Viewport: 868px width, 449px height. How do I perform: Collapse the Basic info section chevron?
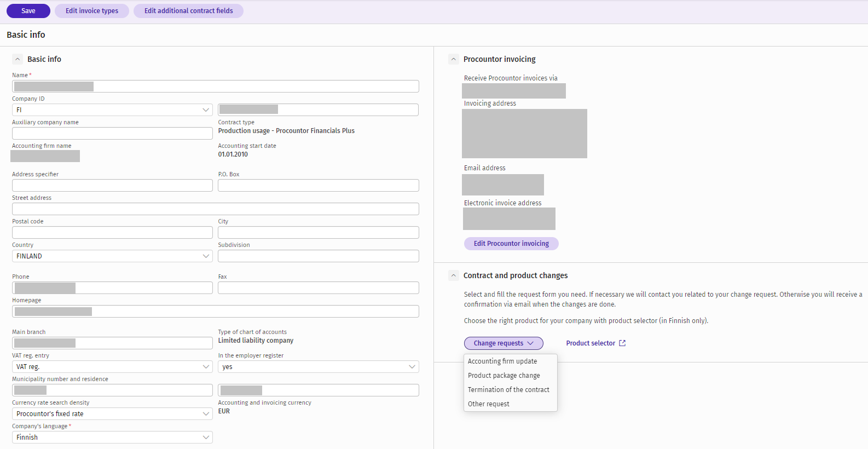18,59
